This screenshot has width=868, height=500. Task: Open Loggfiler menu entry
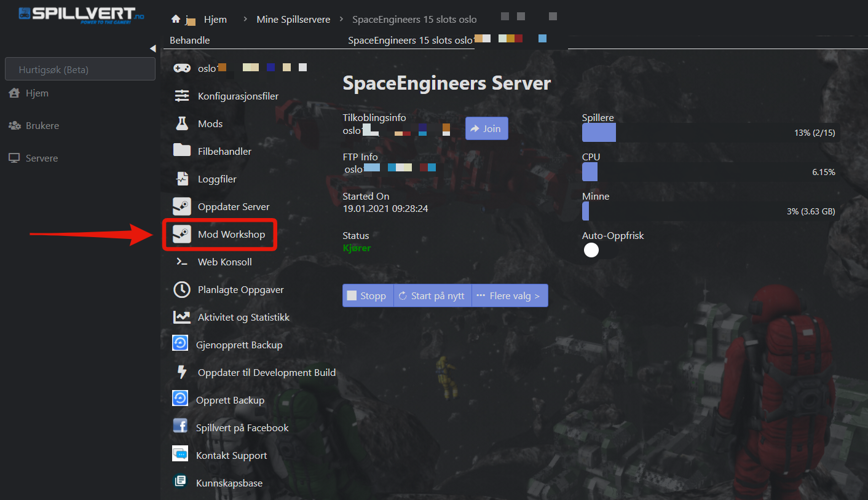click(217, 179)
